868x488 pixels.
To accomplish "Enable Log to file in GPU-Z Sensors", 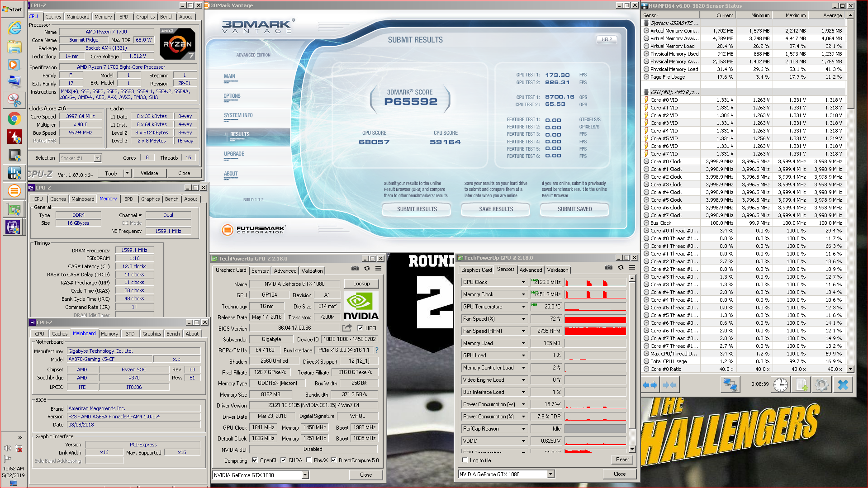I will [465, 460].
